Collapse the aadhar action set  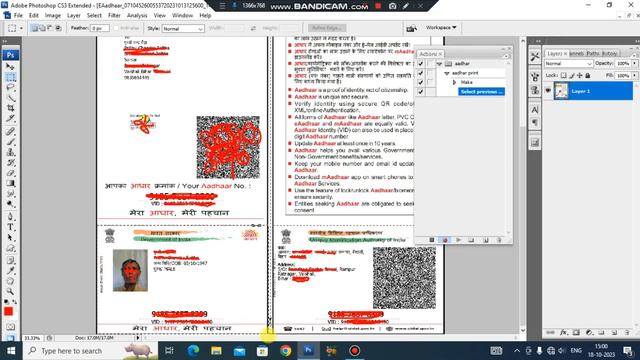440,64
